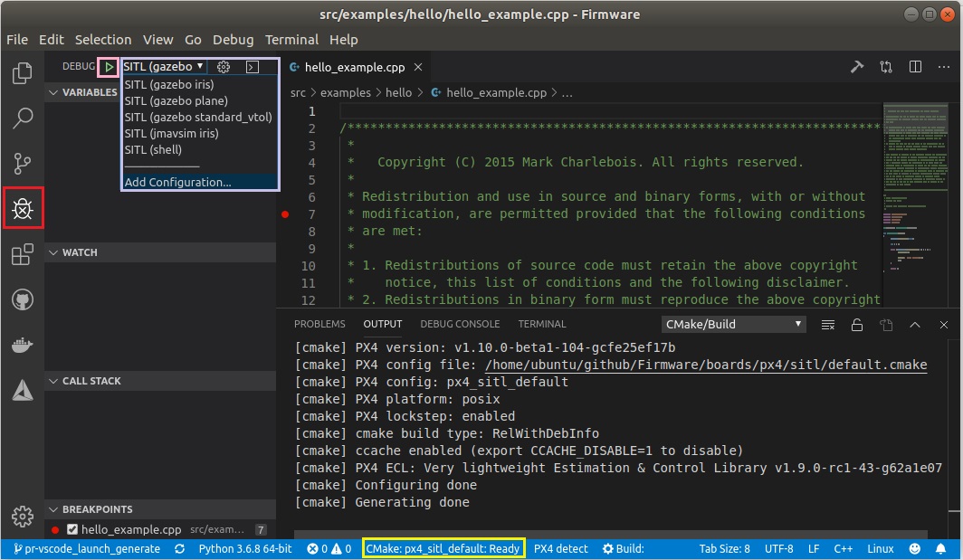Open the Docker extension panel icon
The image size is (963, 560).
click(23, 344)
